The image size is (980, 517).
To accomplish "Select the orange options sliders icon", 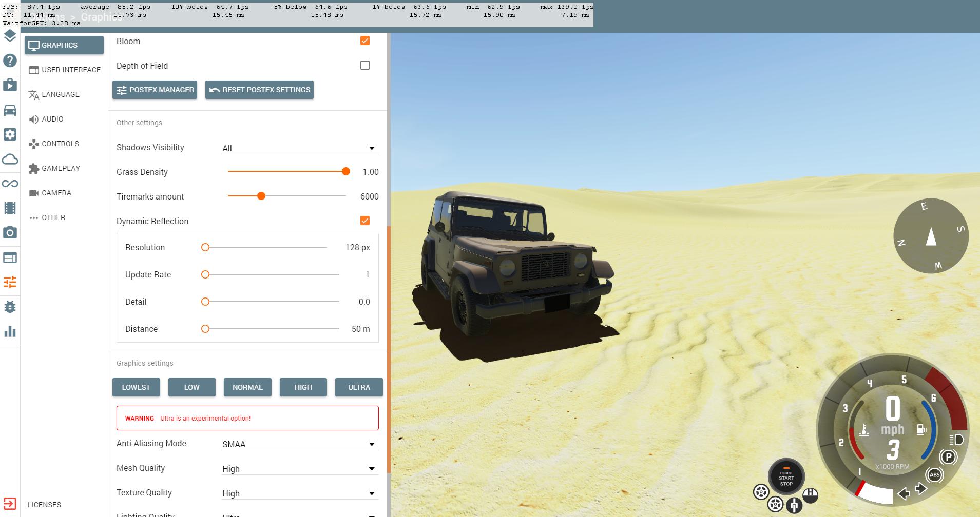I will 10,282.
